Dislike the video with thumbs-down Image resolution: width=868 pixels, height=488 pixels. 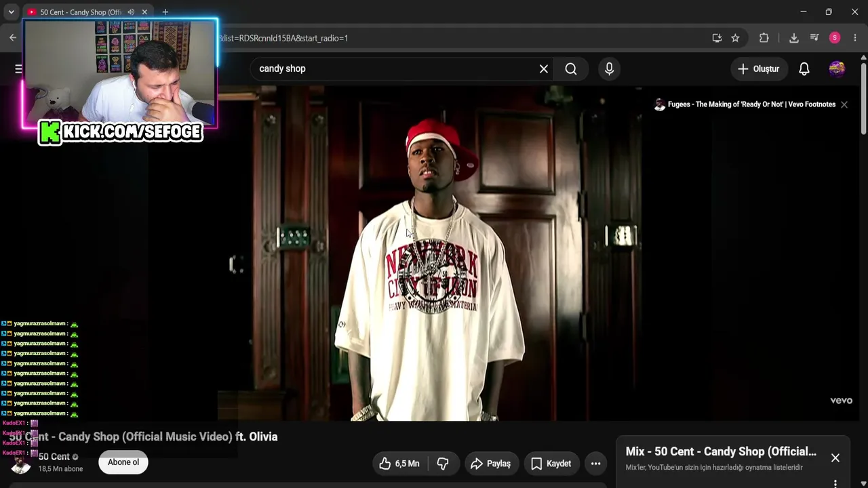click(x=443, y=464)
